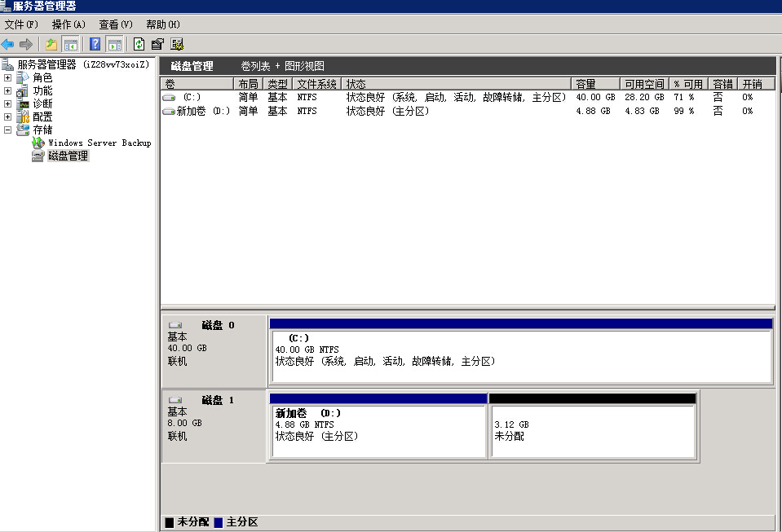
Task: Click the blue 主分区 legend swatch
Action: 219,522
